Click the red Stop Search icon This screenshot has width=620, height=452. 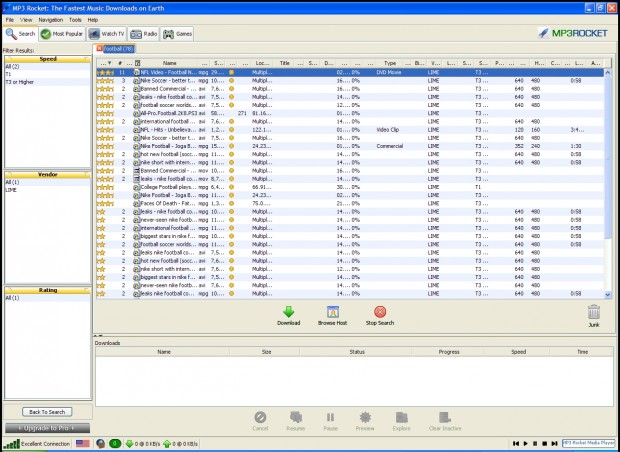pyautogui.click(x=380, y=312)
